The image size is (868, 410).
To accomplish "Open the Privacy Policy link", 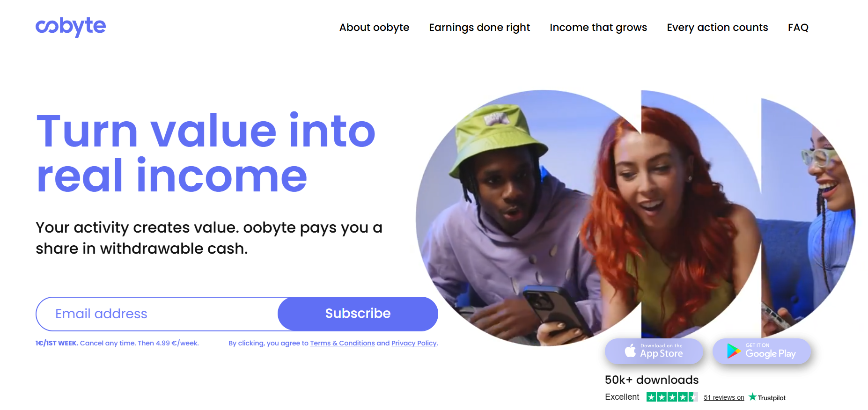I will [414, 343].
